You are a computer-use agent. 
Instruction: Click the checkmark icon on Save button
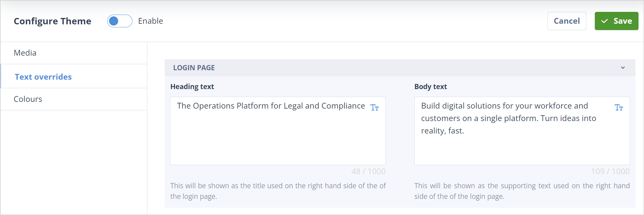tap(605, 21)
